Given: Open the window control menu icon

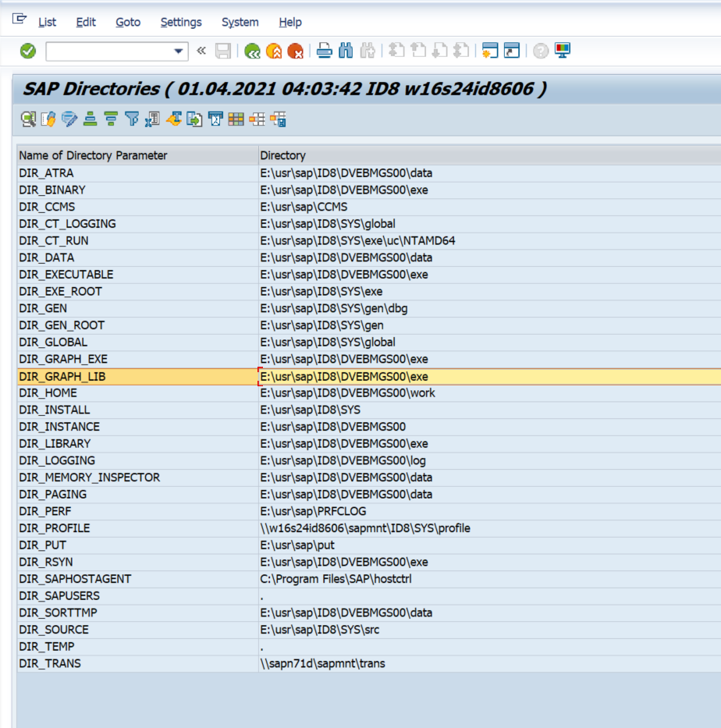Looking at the screenshot, I should pos(20,20).
